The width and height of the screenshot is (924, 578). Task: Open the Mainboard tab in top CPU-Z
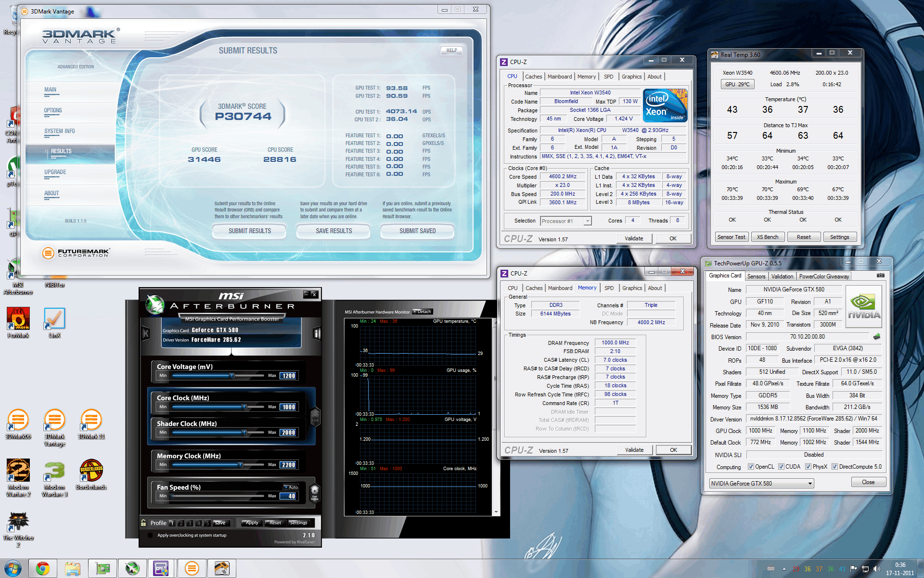click(560, 77)
